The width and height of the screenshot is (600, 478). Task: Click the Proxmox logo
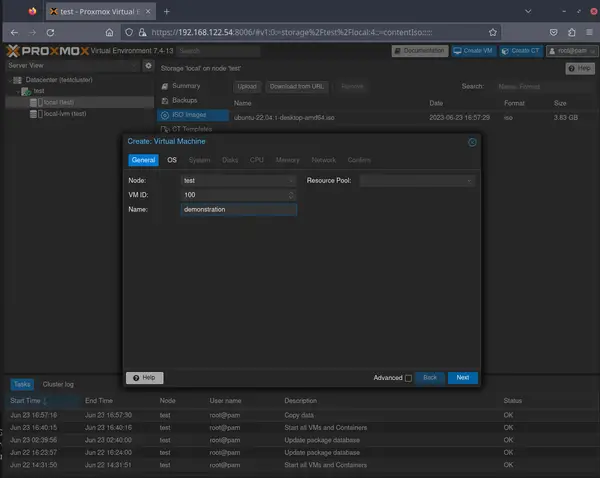tap(48, 51)
